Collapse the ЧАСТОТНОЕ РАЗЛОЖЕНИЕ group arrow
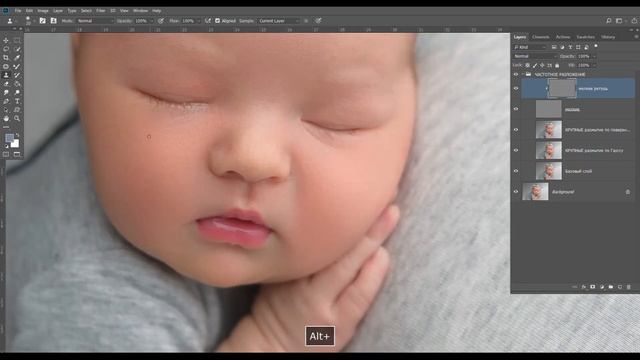Screen dimensions: 640x360 click(x=522, y=74)
